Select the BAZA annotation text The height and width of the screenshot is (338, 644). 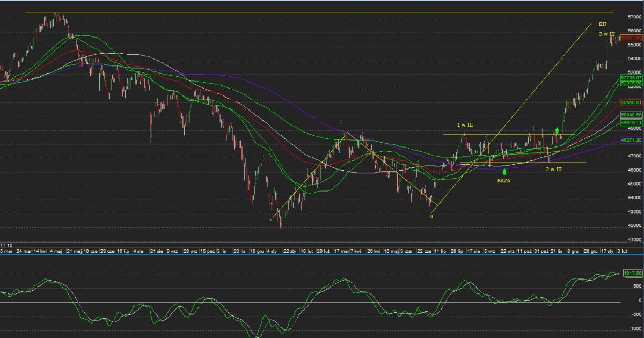point(504,181)
